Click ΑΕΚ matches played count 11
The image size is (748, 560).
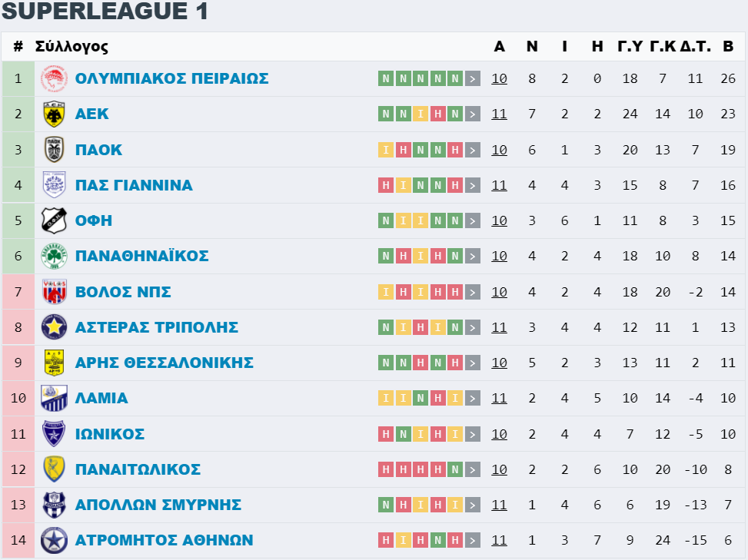[x=499, y=114]
